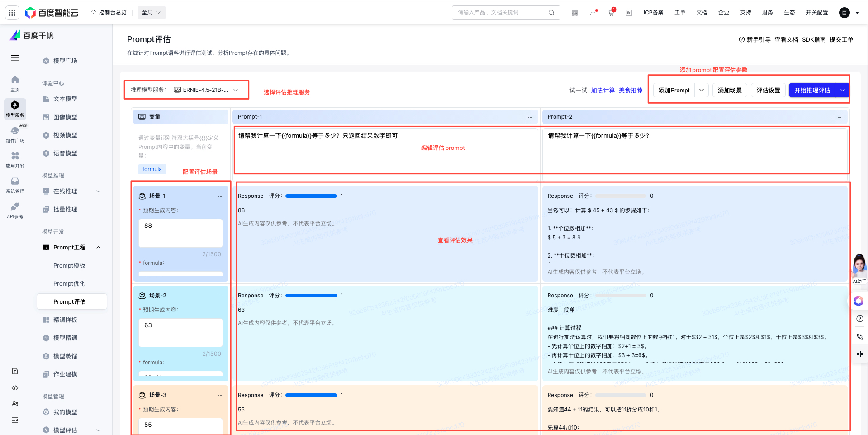
Task: Click the 模型服务 sidebar icon
Action: pyautogui.click(x=15, y=109)
